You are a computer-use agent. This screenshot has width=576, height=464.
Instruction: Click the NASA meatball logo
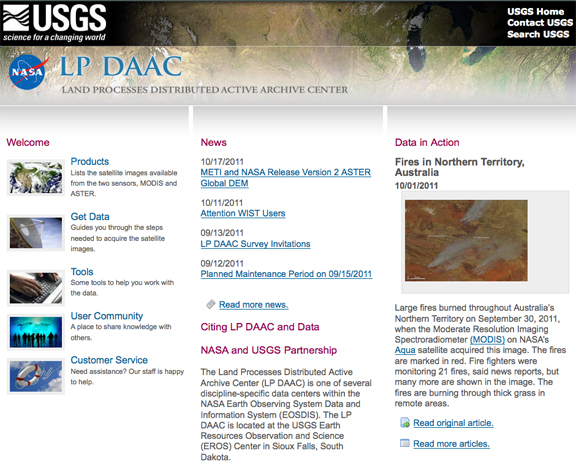(28, 72)
